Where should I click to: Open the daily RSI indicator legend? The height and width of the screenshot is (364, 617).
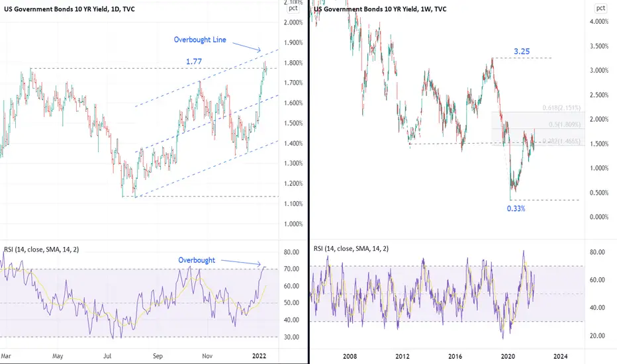coord(41,250)
